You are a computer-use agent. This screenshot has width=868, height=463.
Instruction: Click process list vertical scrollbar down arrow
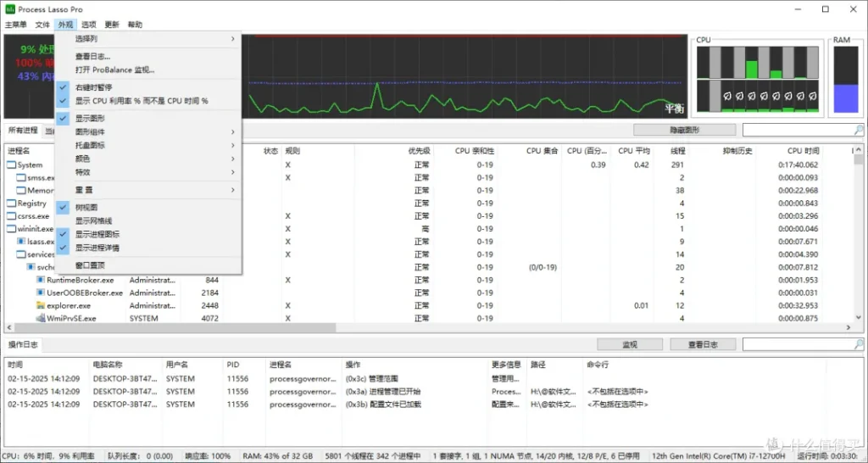point(859,317)
